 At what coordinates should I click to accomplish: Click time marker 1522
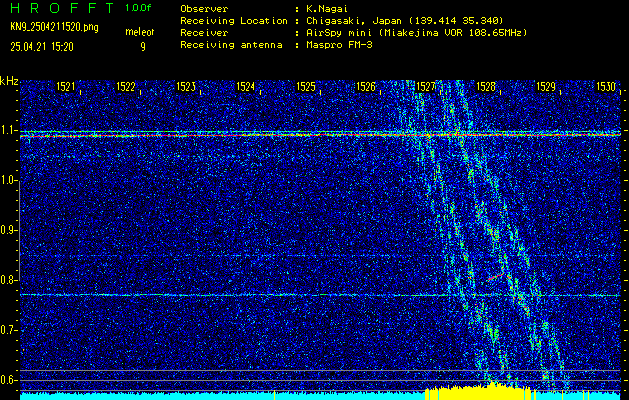click(x=126, y=87)
